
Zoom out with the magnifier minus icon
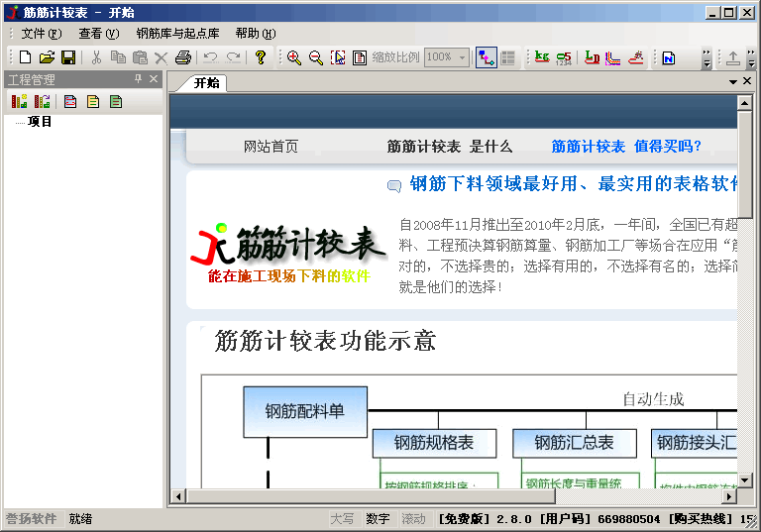click(316, 57)
